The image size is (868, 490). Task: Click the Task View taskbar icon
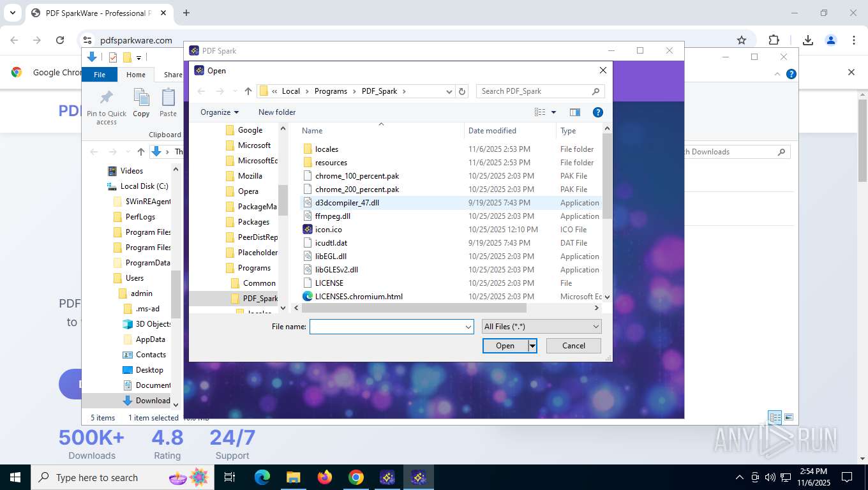[x=230, y=477]
